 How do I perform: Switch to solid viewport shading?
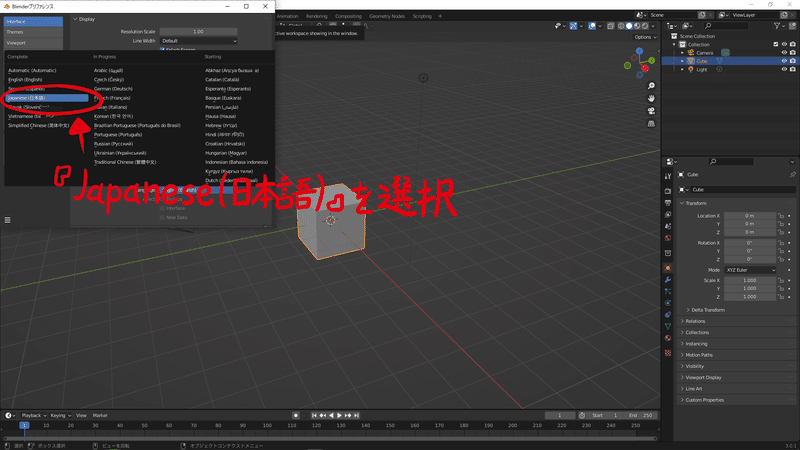pos(629,26)
